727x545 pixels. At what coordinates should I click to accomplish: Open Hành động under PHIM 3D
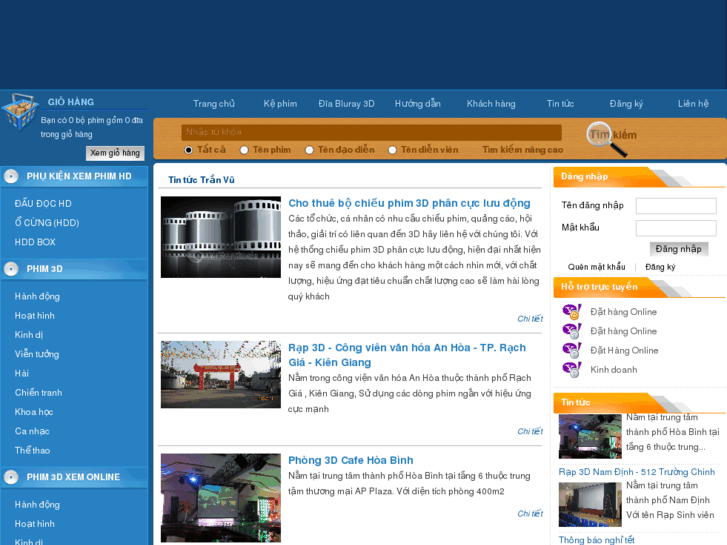[37, 296]
